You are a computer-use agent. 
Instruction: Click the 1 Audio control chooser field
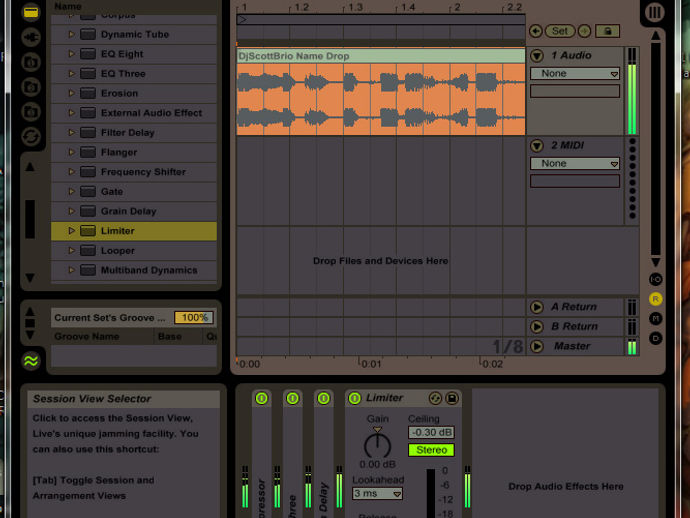[x=575, y=91]
